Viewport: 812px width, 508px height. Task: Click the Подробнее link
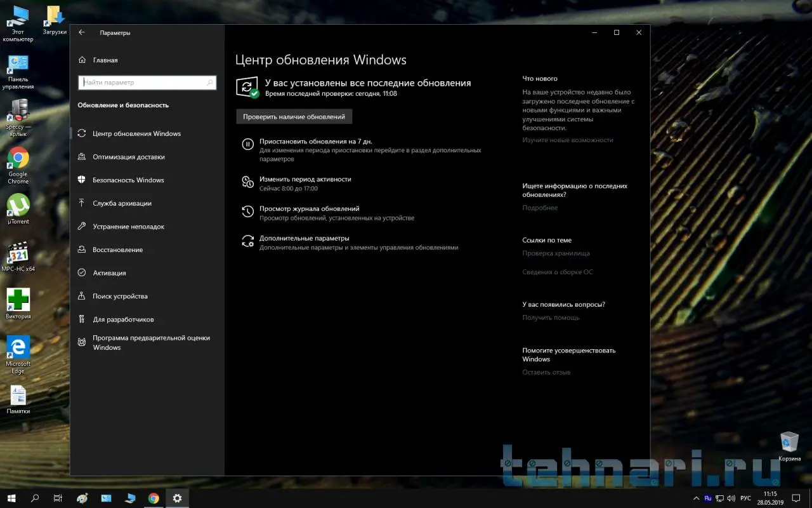pos(540,208)
